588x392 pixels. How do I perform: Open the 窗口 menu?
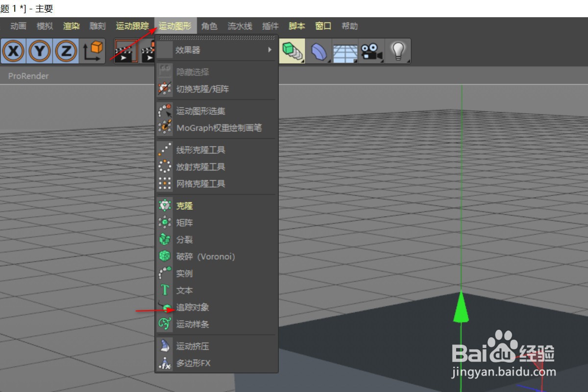click(323, 26)
